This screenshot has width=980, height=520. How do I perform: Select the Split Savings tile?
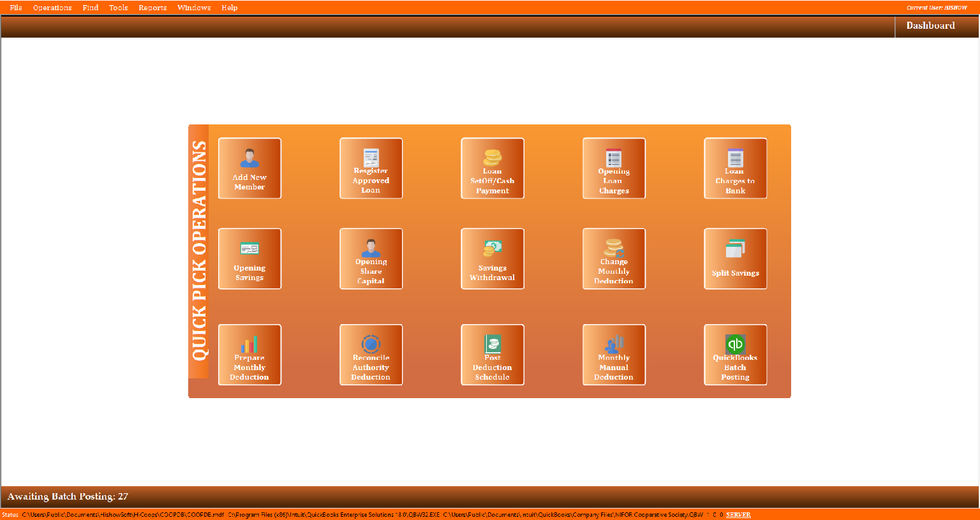pyautogui.click(x=735, y=259)
